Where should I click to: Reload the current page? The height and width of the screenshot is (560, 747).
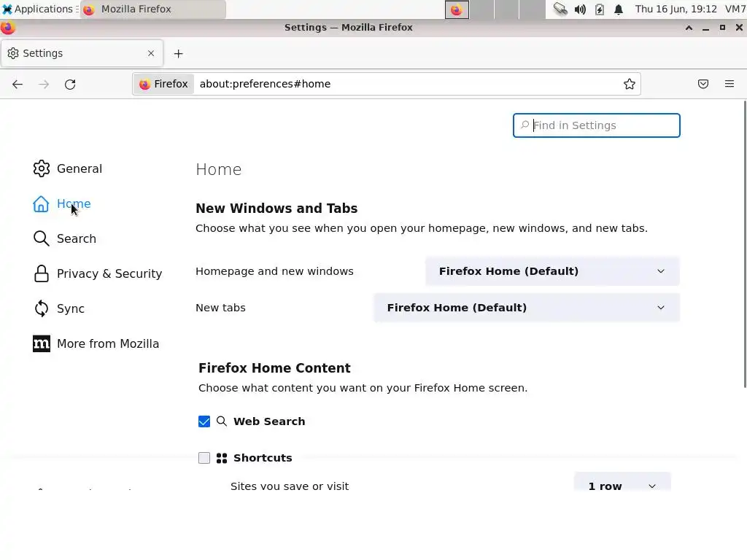(70, 85)
